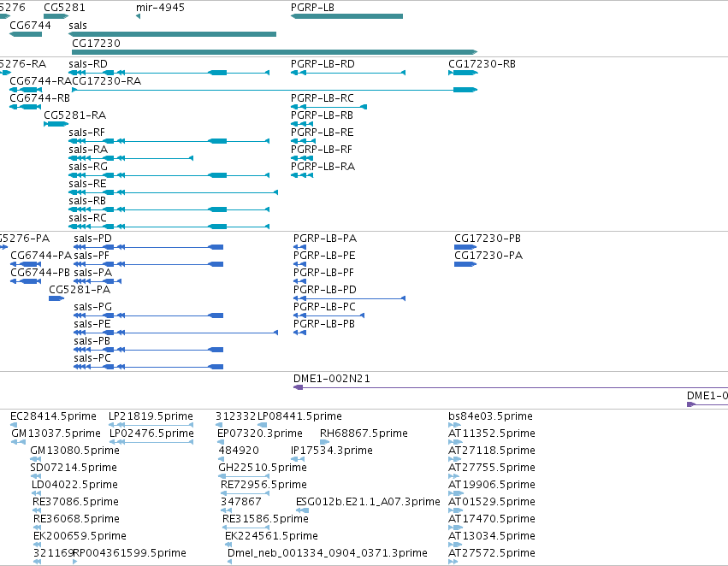Select the PGRP-LB-PA protein label
Screen dimensions: 728x566
coord(325,238)
